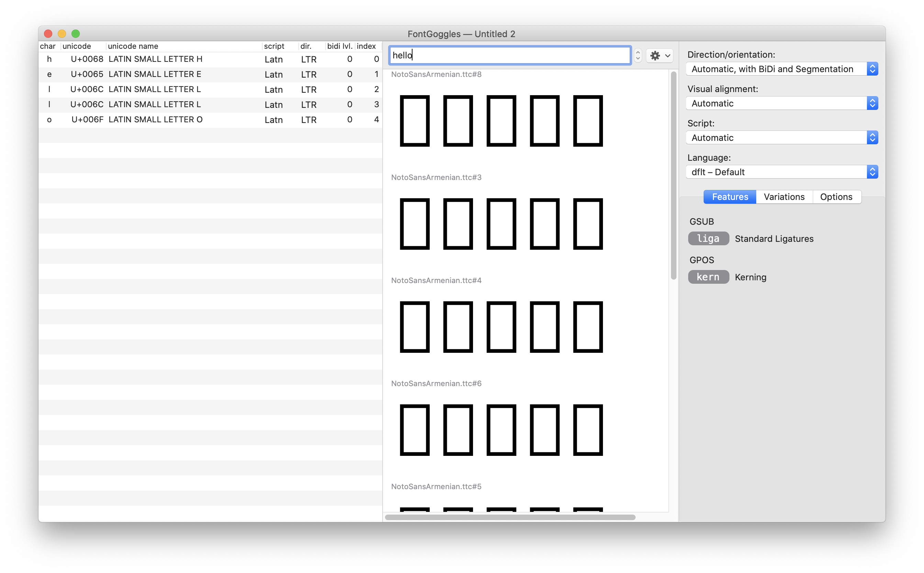Viewport: 924px width, 573px height.
Task: Open the Direction/orientation dropdown
Action: coord(781,69)
